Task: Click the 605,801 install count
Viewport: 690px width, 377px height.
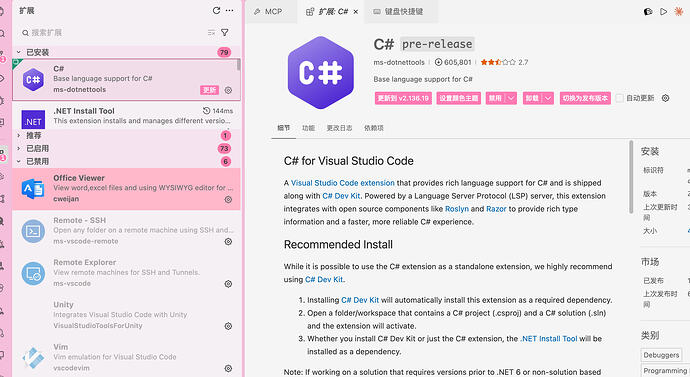Action: tap(453, 62)
